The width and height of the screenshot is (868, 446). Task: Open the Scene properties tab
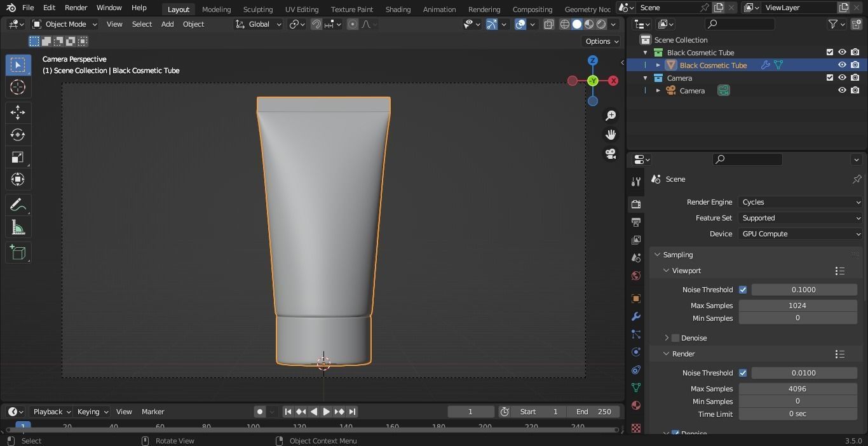pos(636,257)
